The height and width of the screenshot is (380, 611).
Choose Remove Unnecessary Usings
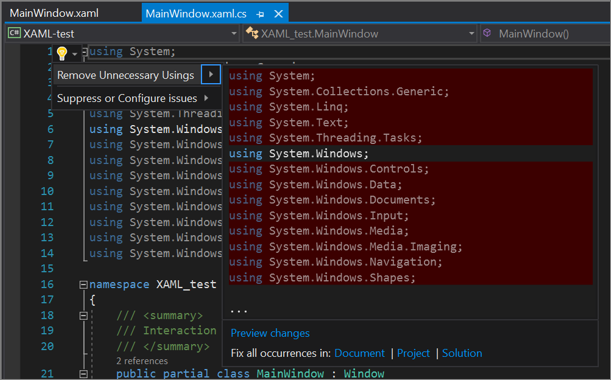tap(125, 75)
